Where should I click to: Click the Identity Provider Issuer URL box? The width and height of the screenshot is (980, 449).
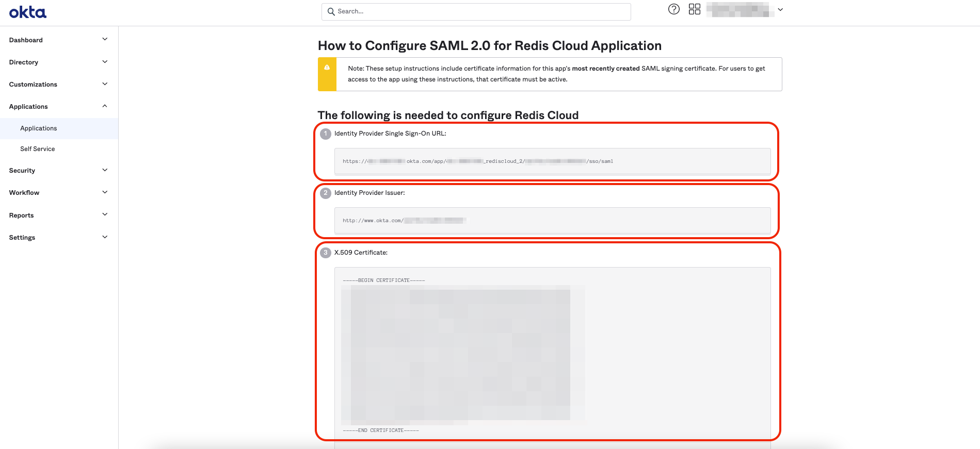pyautogui.click(x=552, y=221)
